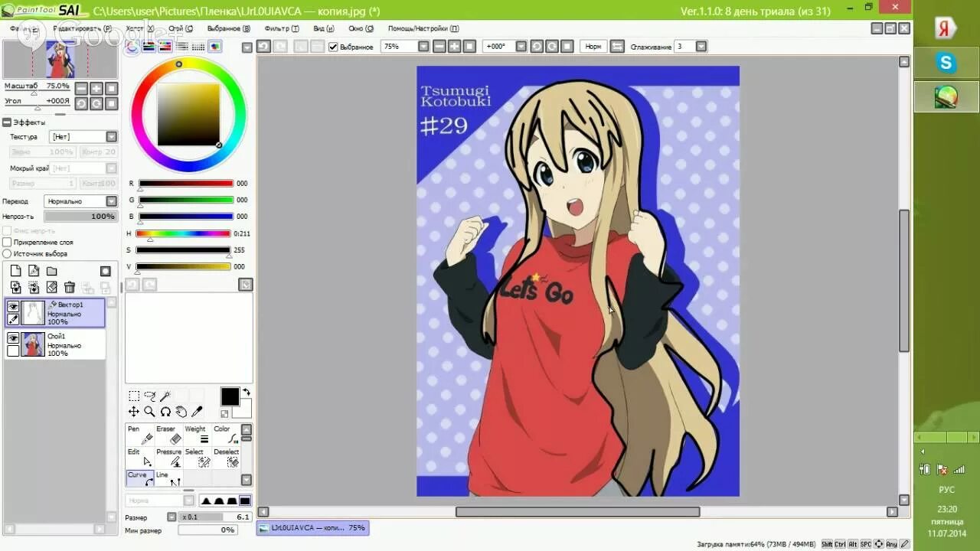This screenshot has height=551, width=980.
Task: Click the LJrL0UIAVCA document tab
Action: pos(312,528)
